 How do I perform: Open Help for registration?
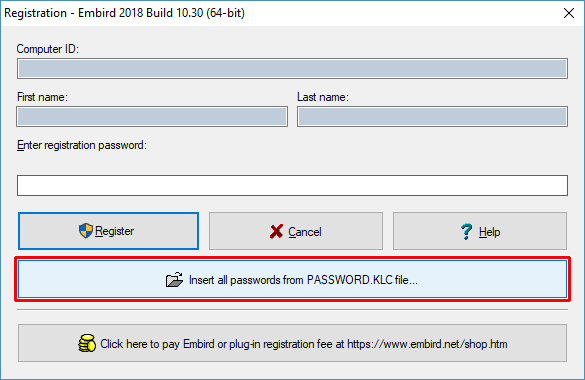[x=480, y=231]
